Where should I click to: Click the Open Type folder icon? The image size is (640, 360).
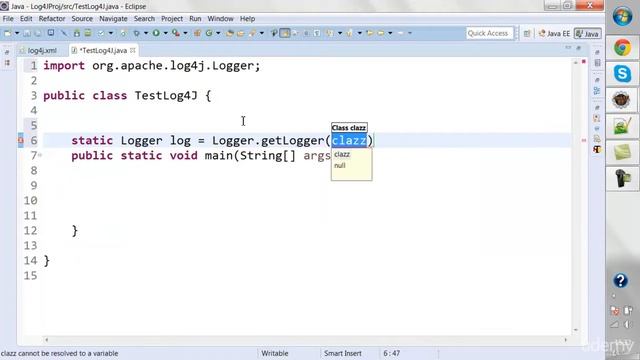coord(230,33)
